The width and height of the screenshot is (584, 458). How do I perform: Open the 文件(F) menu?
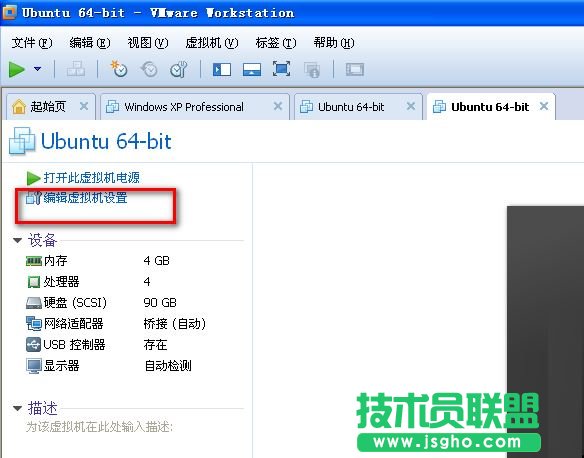(32, 43)
